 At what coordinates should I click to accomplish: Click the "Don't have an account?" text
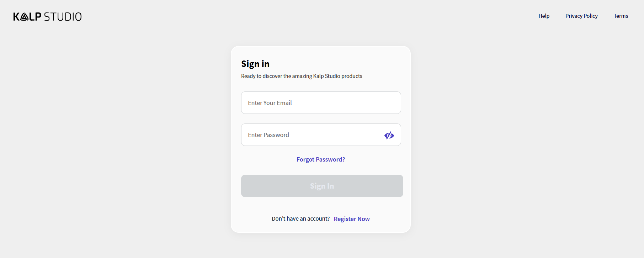point(300,219)
